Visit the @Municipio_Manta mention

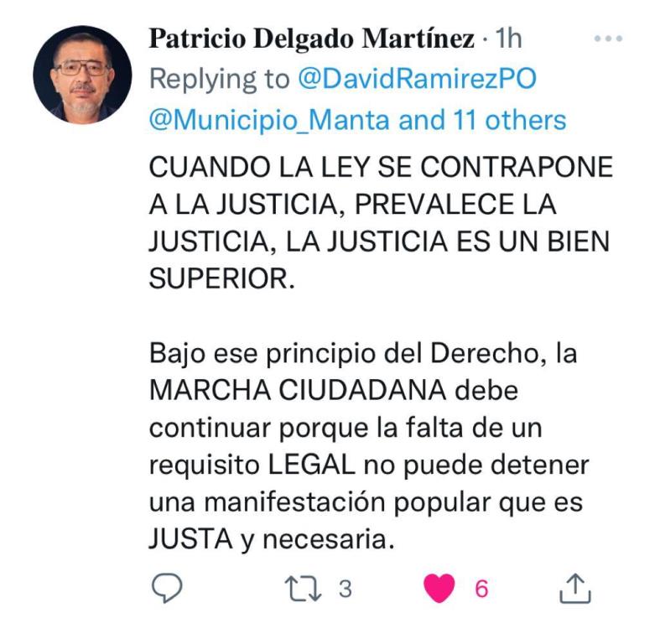click(x=270, y=120)
